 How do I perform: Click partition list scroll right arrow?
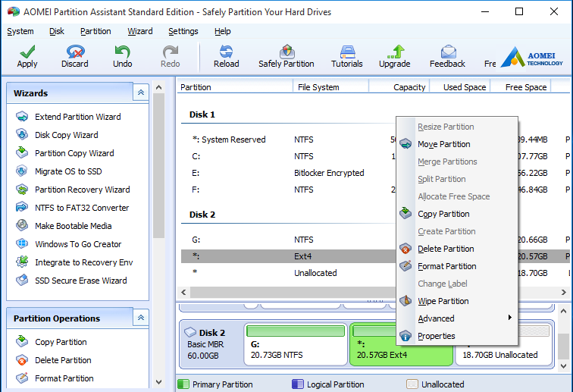(563, 292)
